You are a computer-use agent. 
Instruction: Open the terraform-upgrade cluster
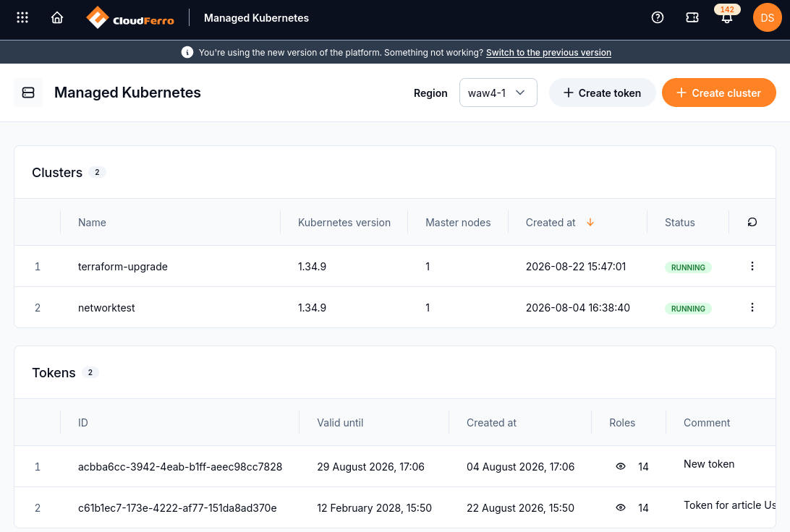click(x=123, y=267)
